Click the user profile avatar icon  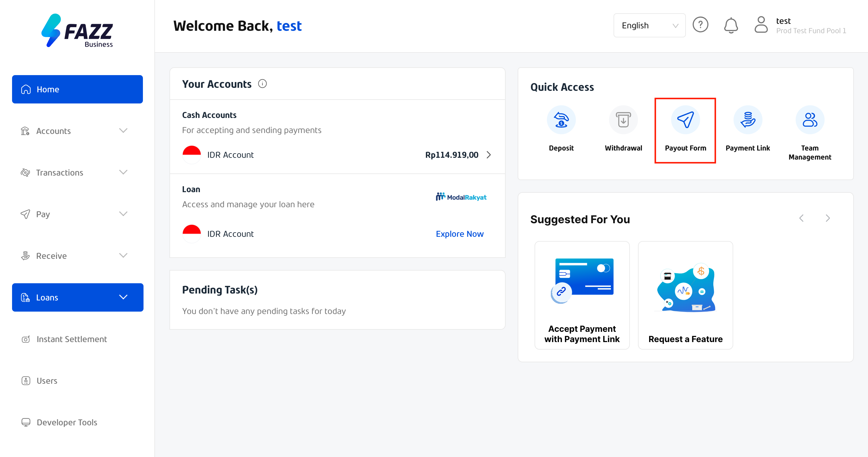point(761,25)
